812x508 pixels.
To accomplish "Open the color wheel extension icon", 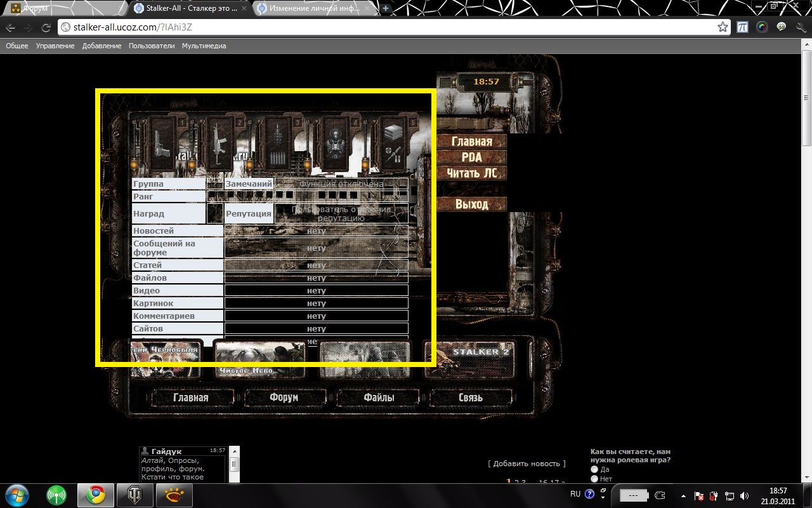I will click(762, 27).
